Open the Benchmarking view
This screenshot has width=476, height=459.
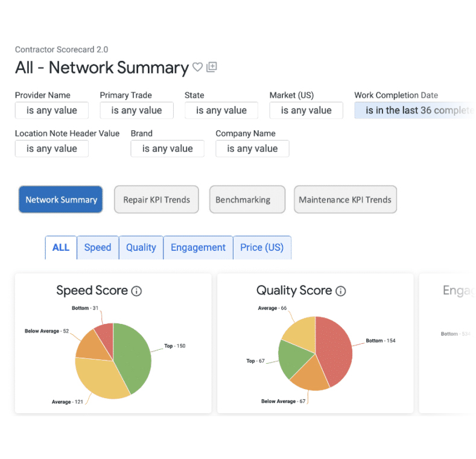[x=243, y=200]
